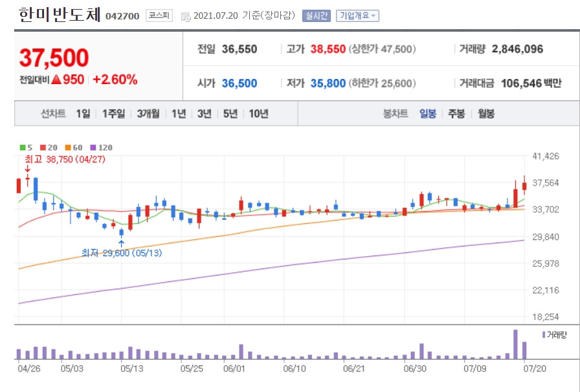Show the 3년 line chart
Screen dimensions: 580x392
205,114
